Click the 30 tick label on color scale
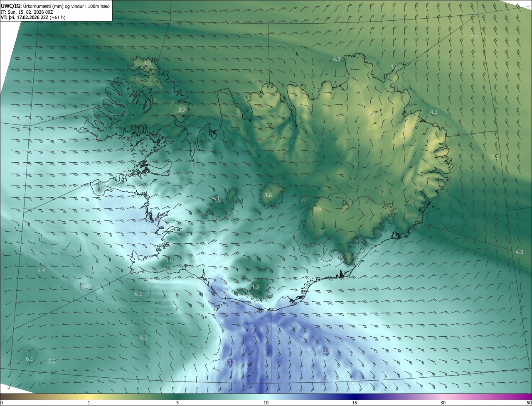The image size is (532, 406). [x=443, y=403]
